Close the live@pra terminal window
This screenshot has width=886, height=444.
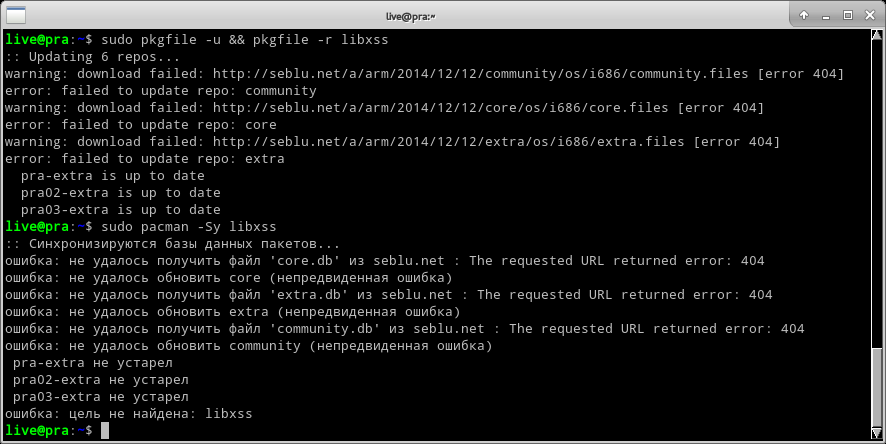[868, 15]
